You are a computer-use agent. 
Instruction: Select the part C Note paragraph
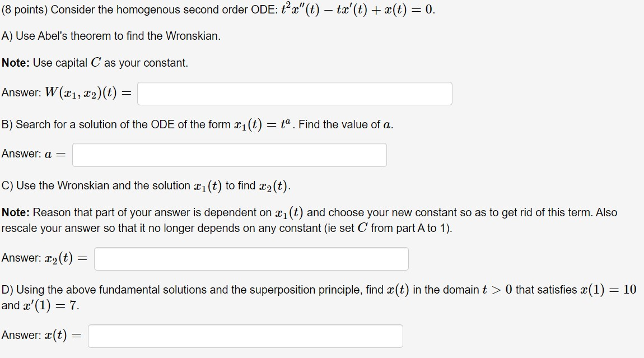[x=308, y=220]
